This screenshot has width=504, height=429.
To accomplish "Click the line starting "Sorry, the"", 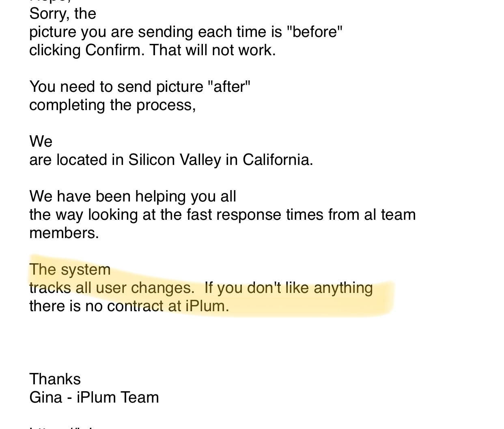I will pos(62,14).
